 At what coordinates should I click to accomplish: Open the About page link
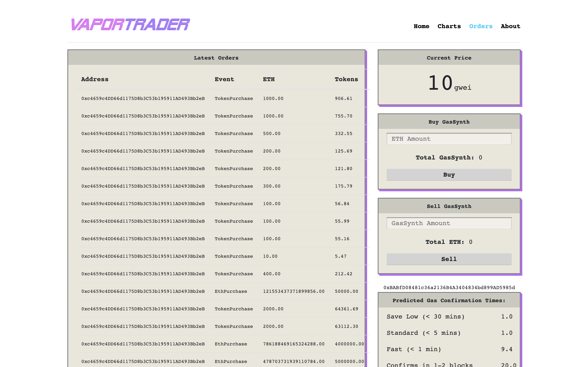510,26
